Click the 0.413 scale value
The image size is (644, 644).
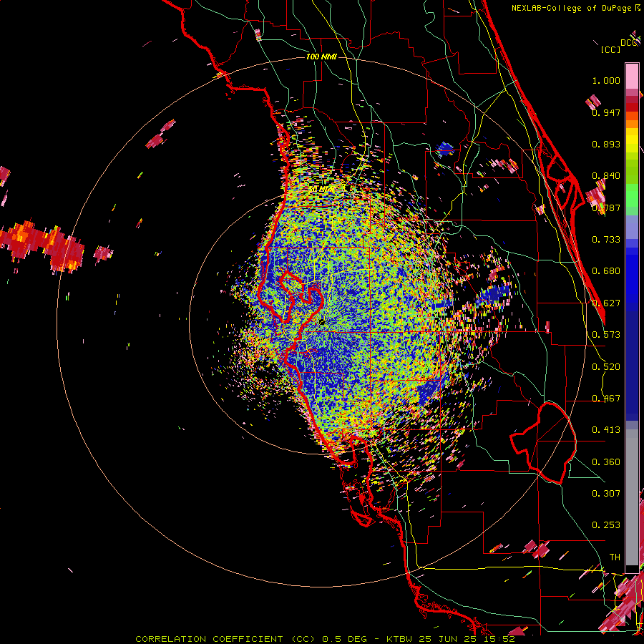click(x=606, y=430)
